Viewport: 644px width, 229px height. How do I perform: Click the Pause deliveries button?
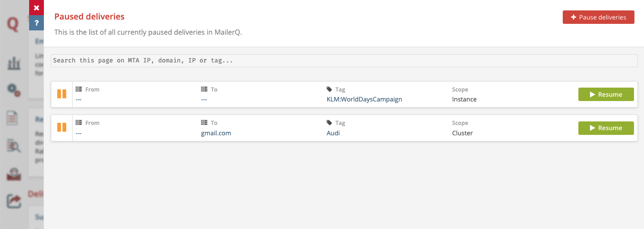[598, 17]
